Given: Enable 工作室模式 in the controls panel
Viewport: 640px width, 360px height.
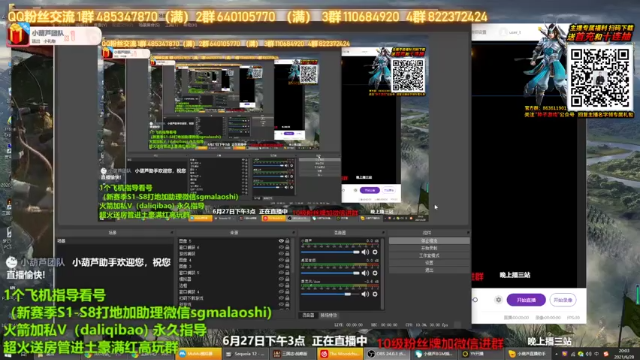Looking at the screenshot, I should [429, 256].
